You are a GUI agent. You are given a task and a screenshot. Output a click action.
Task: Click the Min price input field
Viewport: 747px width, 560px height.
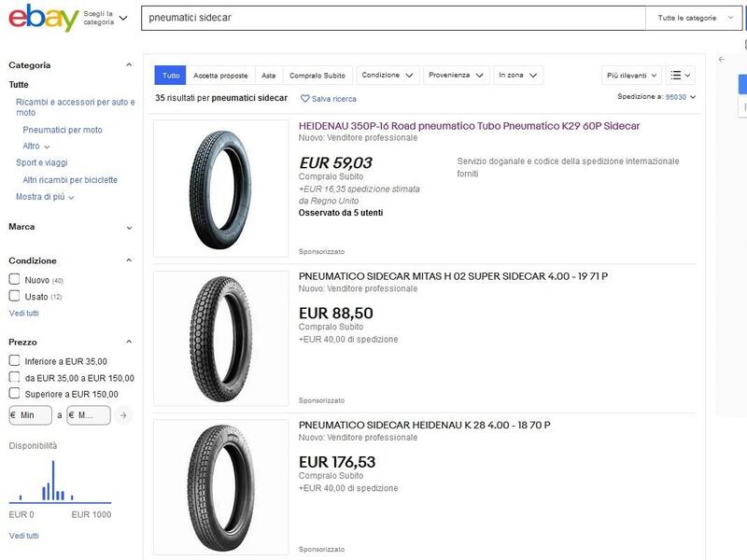pyautogui.click(x=31, y=415)
